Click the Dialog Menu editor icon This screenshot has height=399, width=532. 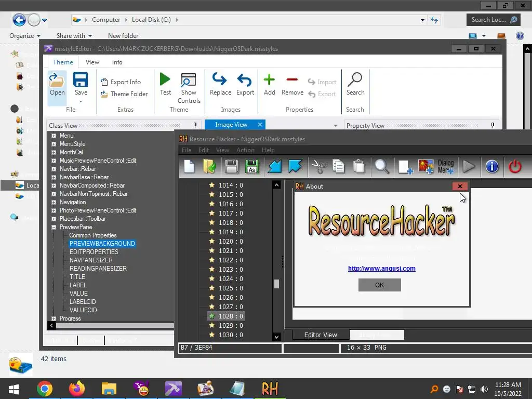pyautogui.click(x=446, y=167)
